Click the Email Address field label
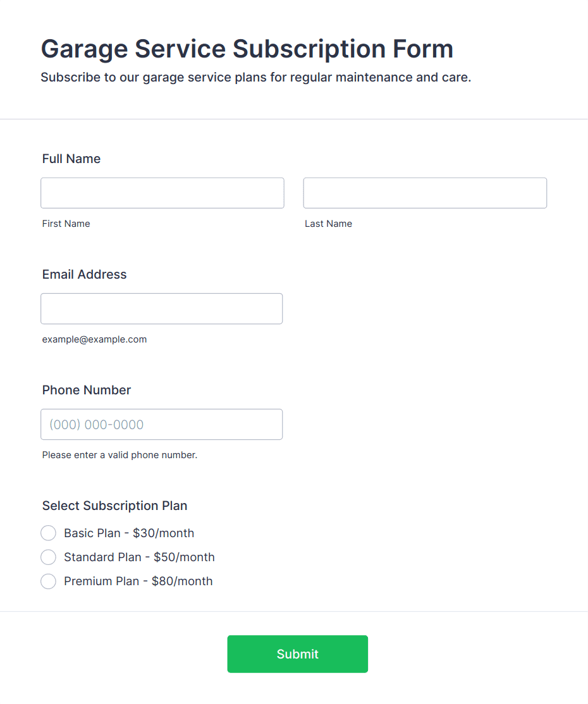The height and width of the screenshot is (704, 588). 85,274
